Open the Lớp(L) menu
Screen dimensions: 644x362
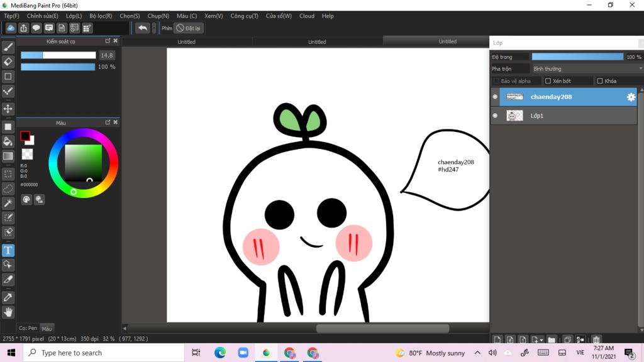[x=74, y=16]
